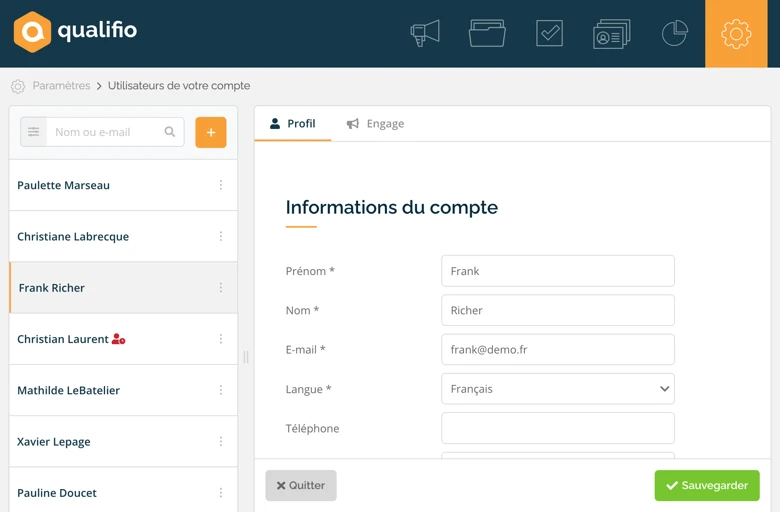780x512 pixels.
Task: Click the empty Téléphone field
Action: point(558,428)
